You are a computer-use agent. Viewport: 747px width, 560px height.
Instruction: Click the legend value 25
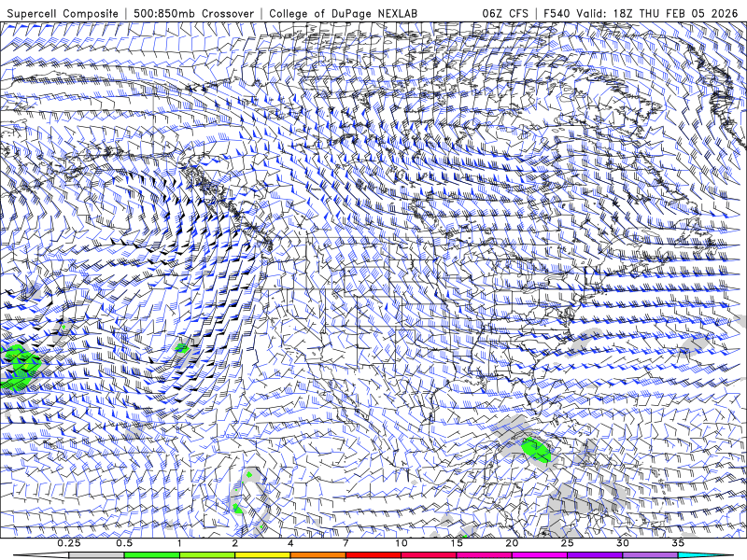(x=567, y=543)
